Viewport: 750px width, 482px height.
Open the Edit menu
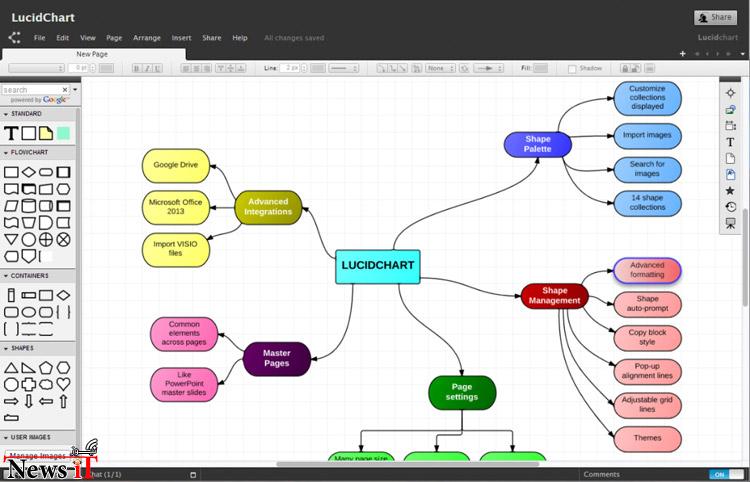pos(63,38)
